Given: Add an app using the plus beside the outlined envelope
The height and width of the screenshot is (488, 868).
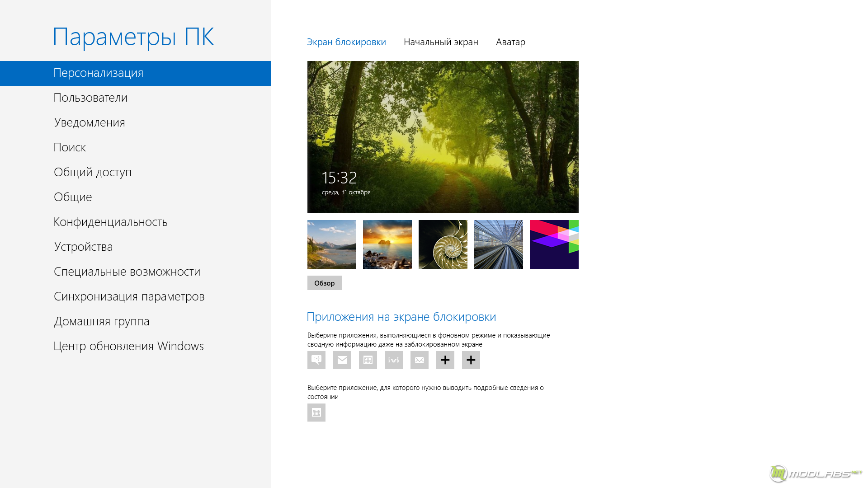Looking at the screenshot, I should pyautogui.click(x=445, y=360).
